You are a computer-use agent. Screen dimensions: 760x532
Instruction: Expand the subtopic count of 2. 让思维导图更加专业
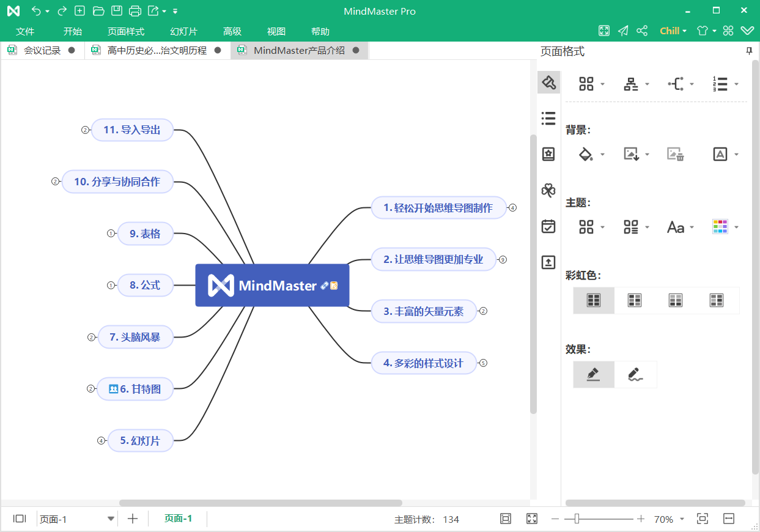pos(503,259)
